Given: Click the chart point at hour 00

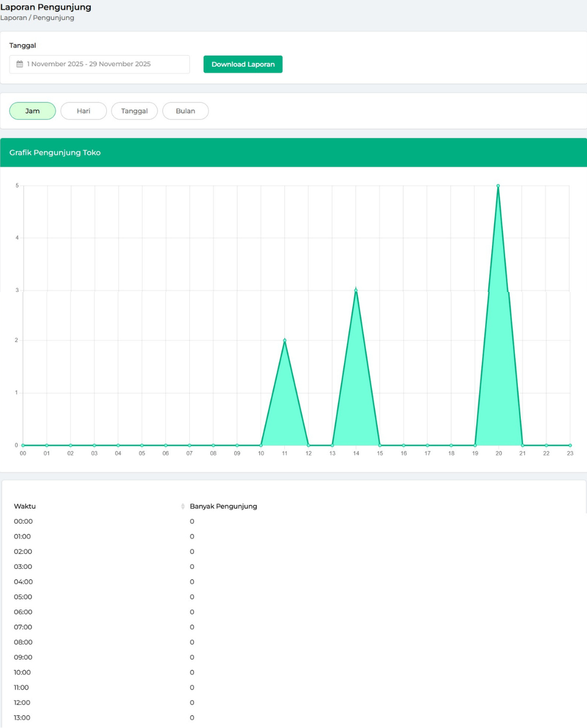Looking at the screenshot, I should (23, 445).
